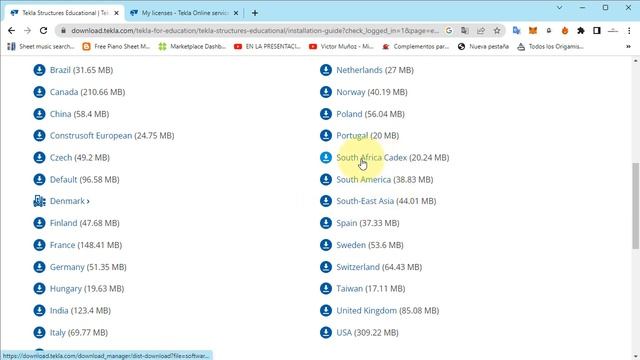Open the Sheet music search bookmark
The width and height of the screenshot is (640, 360).
41,47
